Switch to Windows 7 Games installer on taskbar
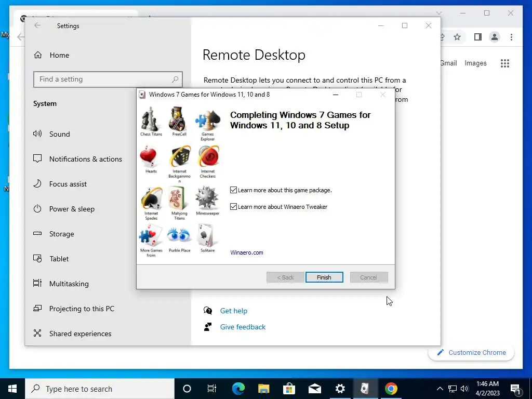 pos(365,389)
